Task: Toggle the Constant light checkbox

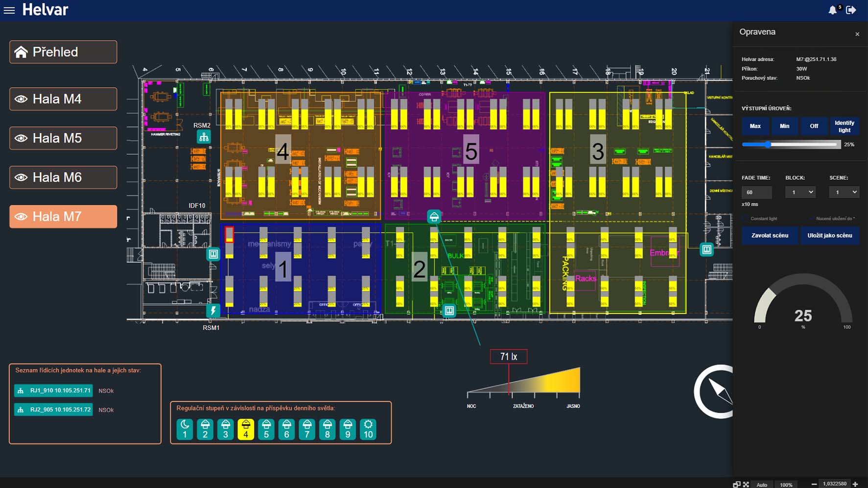Action: (x=746, y=219)
